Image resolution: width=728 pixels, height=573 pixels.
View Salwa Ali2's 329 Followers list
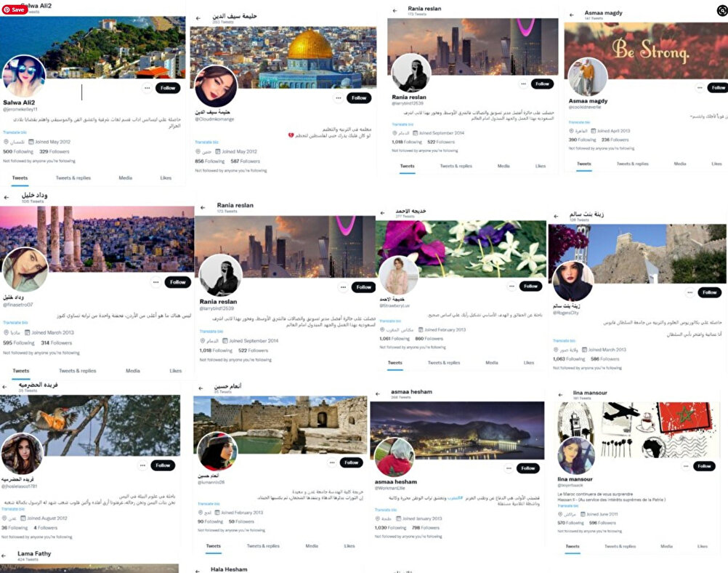point(54,151)
